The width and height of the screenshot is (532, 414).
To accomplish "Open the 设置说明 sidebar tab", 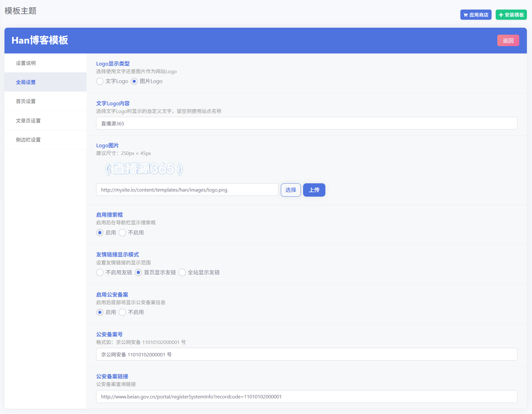I will (x=46, y=63).
